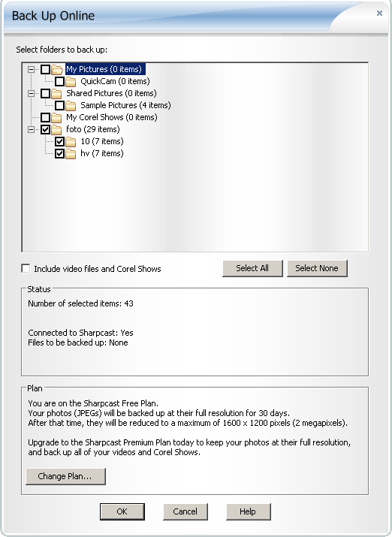The image size is (392, 537).
Task: Cancel the Back Up Online dialog
Action: coord(185,511)
